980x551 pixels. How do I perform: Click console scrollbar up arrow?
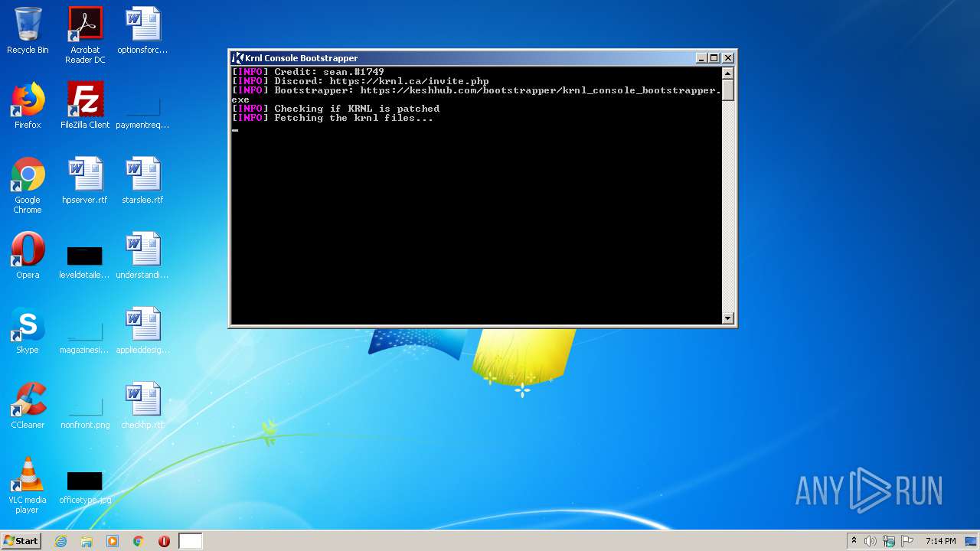coord(728,73)
